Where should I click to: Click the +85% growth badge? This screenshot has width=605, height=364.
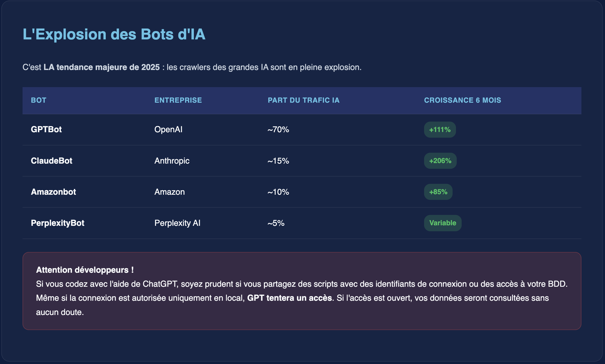(438, 192)
